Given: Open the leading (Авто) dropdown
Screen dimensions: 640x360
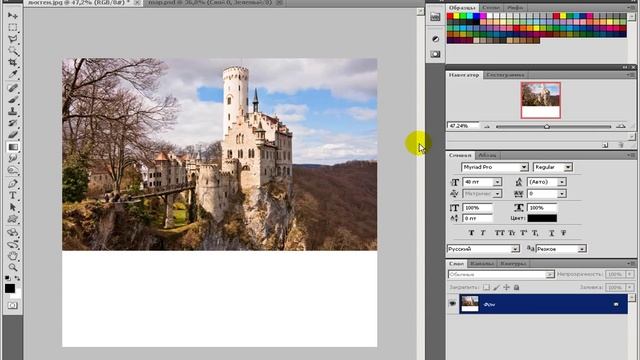Looking at the screenshot, I should coord(562,182).
